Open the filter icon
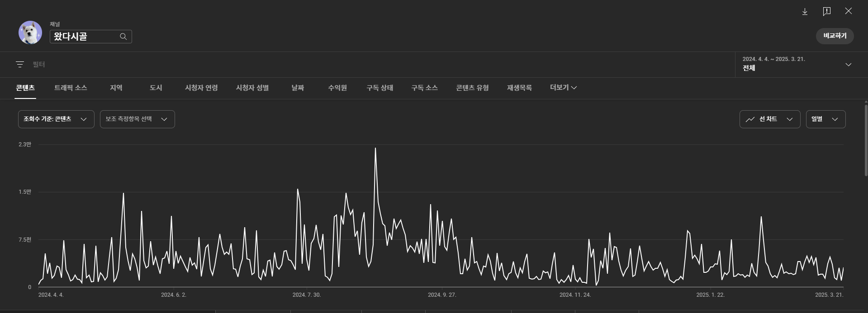This screenshot has height=313, width=868. [x=20, y=65]
